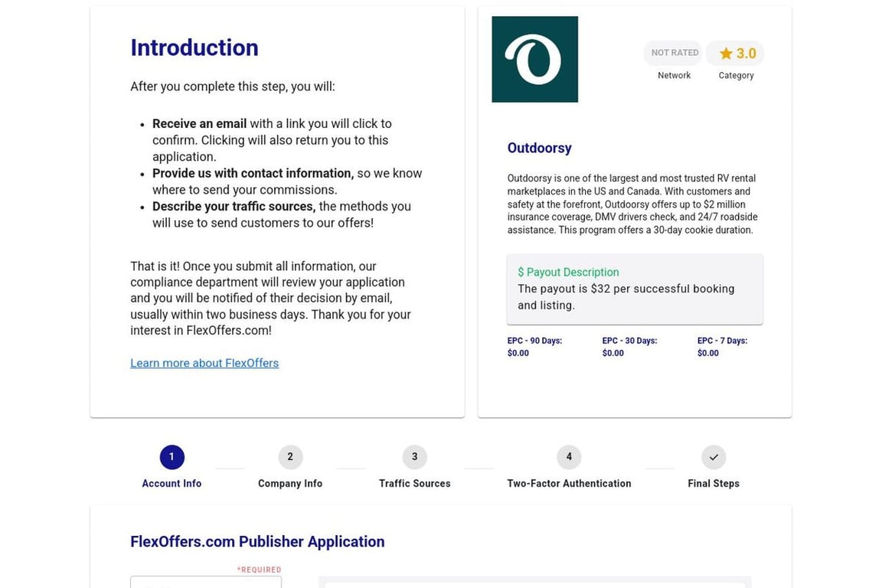
Task: Click the Two-Factor Authentication step label
Action: [569, 483]
